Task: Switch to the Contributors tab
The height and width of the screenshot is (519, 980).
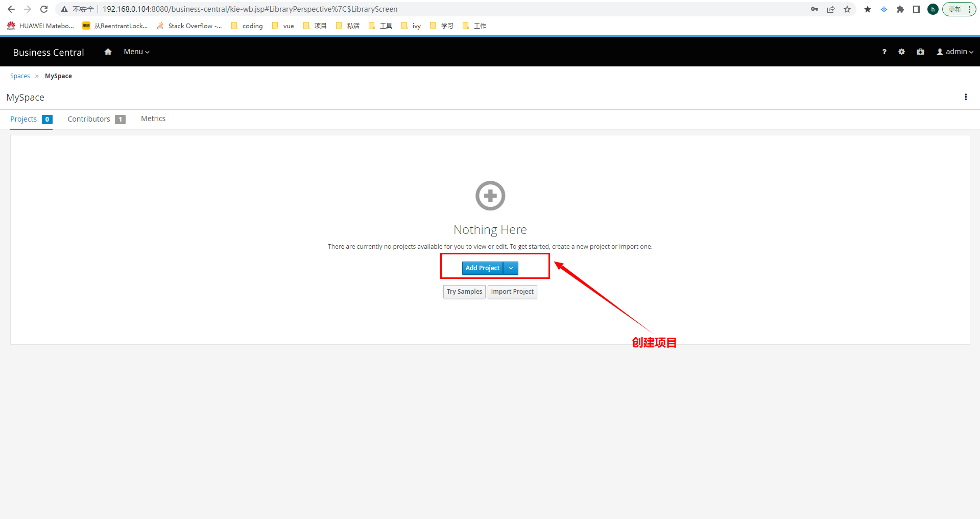Action: pos(89,119)
